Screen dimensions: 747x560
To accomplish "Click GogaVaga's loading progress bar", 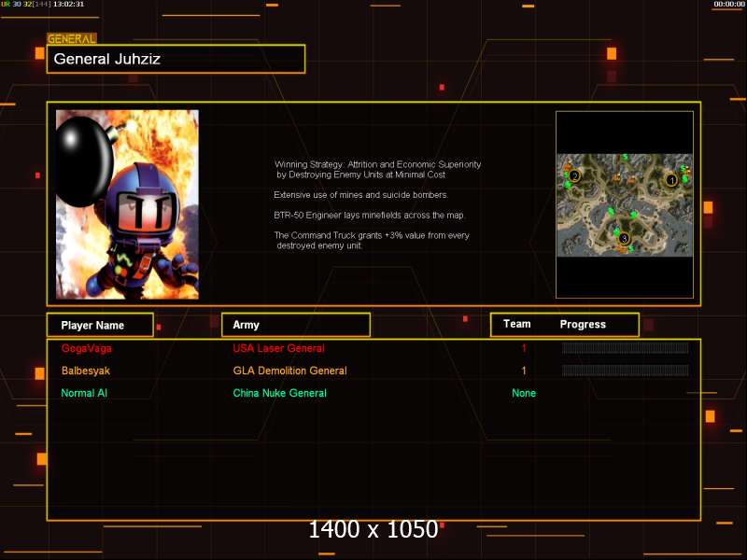I will 625,347.
